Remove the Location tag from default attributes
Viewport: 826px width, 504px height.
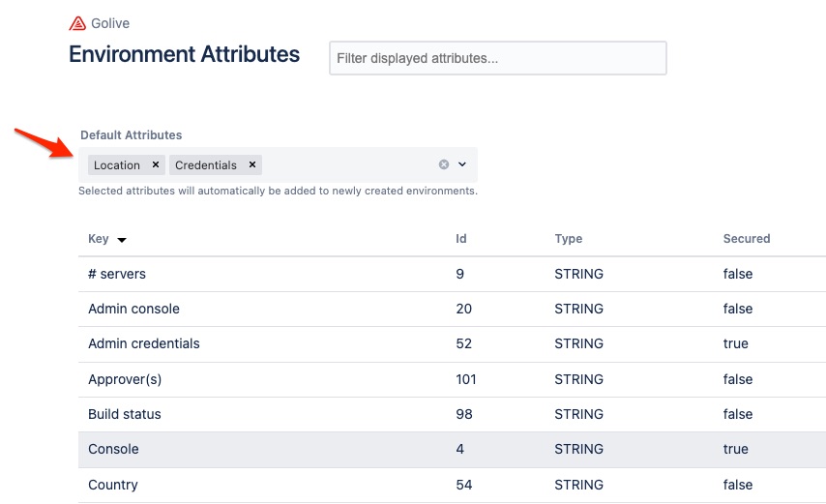[156, 165]
